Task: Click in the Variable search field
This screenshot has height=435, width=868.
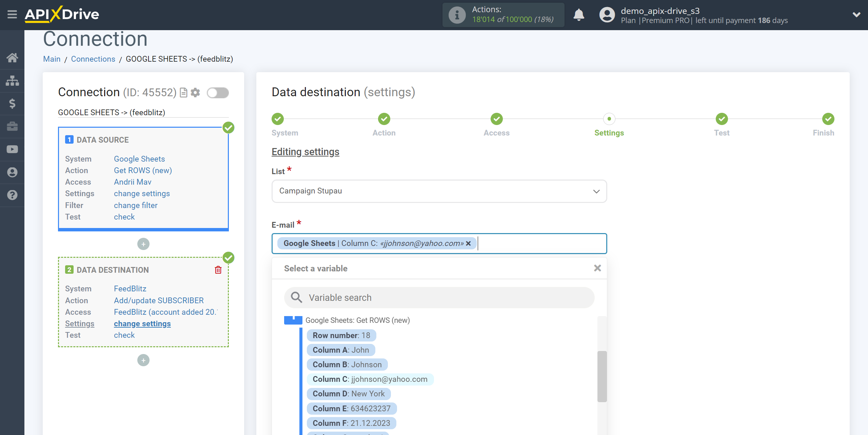Action: tap(439, 297)
